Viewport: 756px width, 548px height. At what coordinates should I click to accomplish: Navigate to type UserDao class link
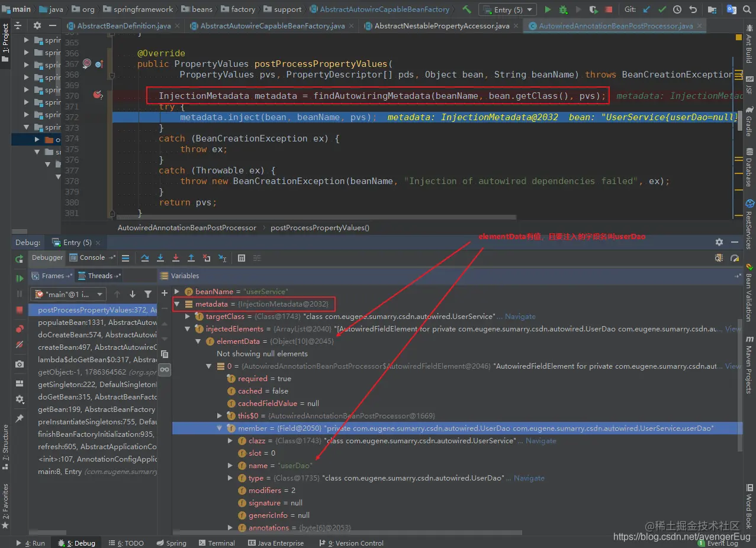(529, 478)
